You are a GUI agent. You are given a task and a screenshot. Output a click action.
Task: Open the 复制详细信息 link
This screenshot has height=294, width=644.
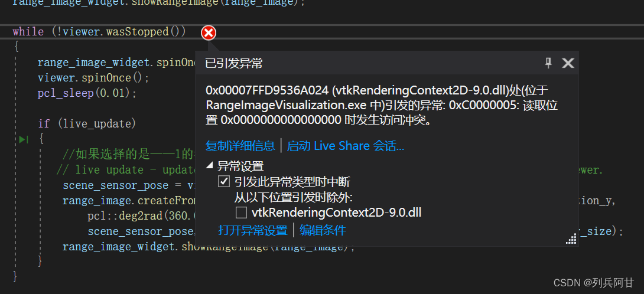240,145
